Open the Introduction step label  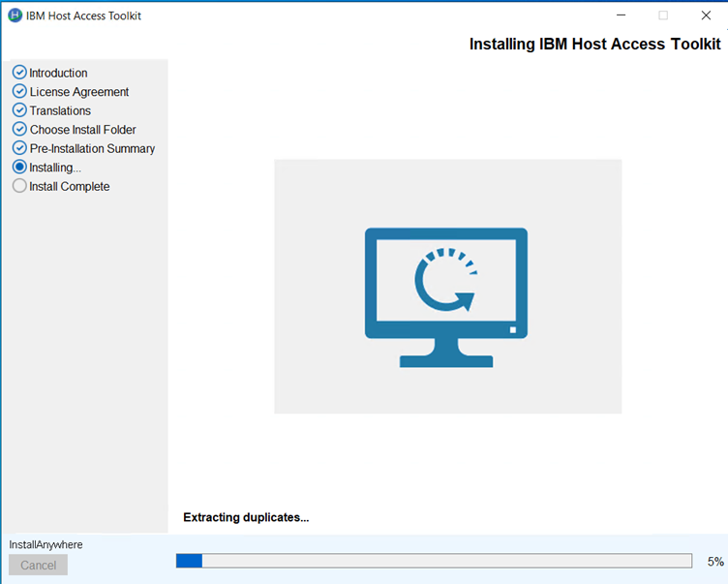pos(58,73)
